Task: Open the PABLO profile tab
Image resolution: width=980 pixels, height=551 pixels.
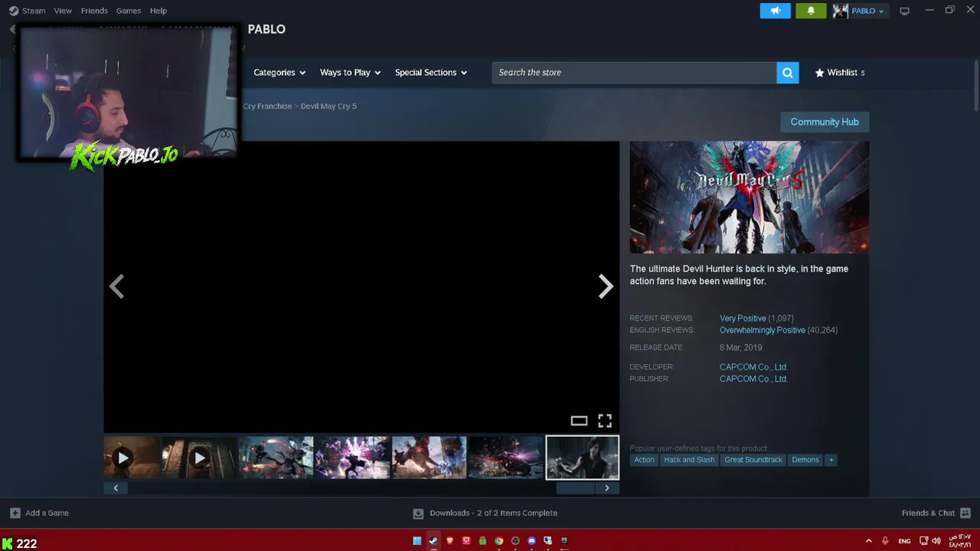Action: coord(266,29)
